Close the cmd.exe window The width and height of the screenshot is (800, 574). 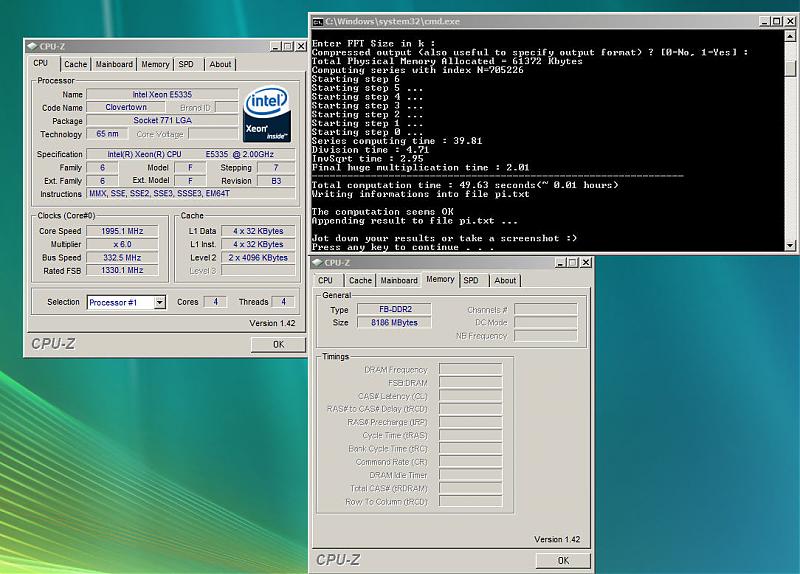pos(790,21)
